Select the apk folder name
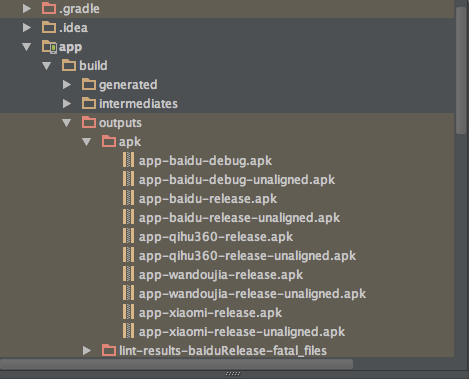 (130, 142)
